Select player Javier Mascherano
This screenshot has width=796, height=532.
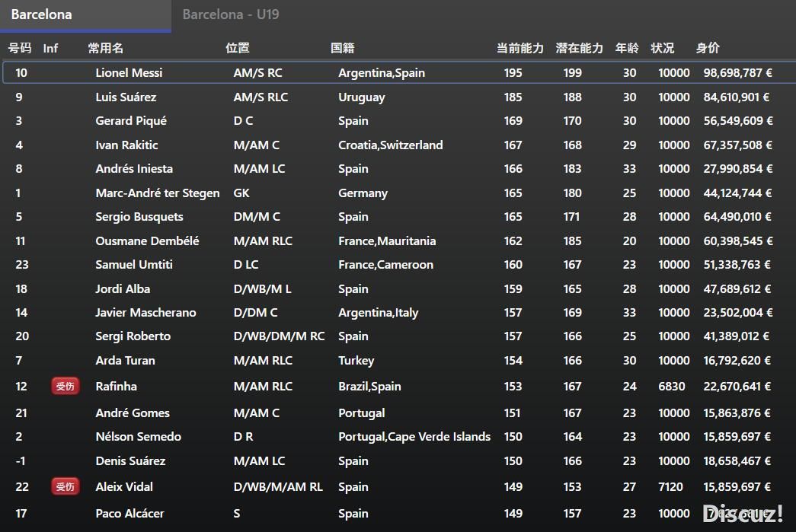click(x=145, y=312)
